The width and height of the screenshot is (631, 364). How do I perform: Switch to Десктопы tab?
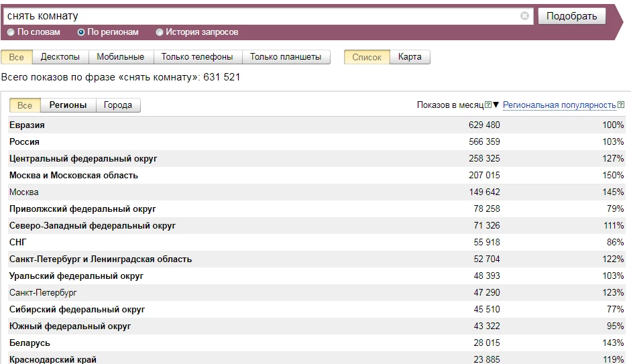point(60,57)
